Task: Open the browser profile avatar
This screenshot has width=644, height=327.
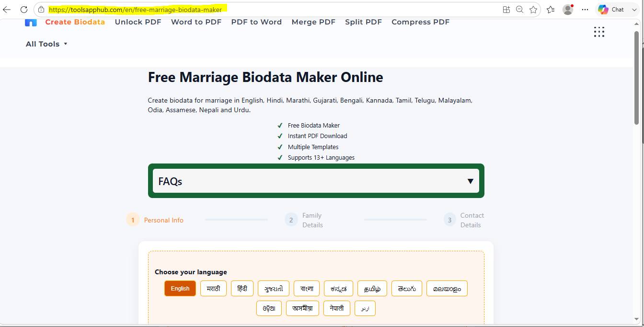Action: pos(568,9)
